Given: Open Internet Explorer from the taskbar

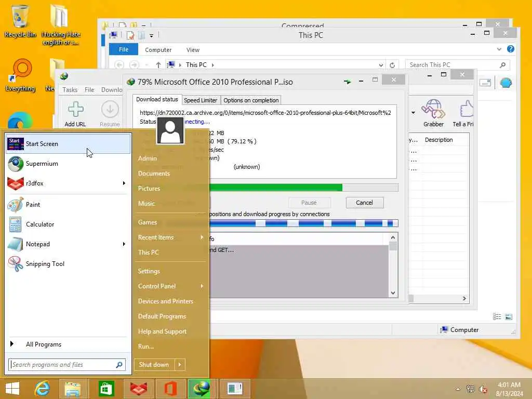Looking at the screenshot, I should tap(42, 389).
